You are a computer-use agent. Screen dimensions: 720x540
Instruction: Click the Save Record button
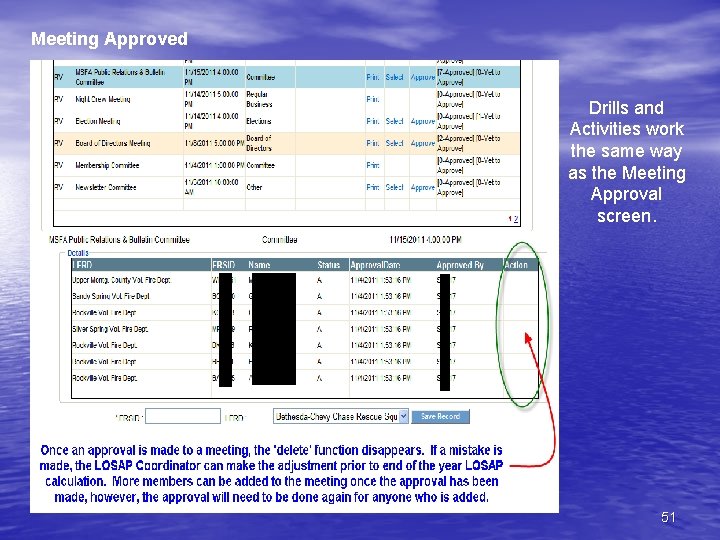pos(440,416)
